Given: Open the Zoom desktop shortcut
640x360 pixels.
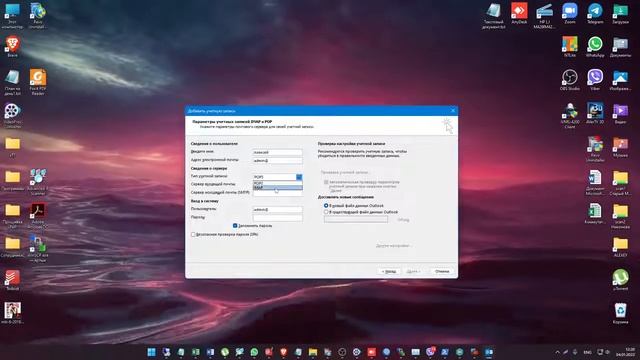Looking at the screenshot, I should point(570,13).
